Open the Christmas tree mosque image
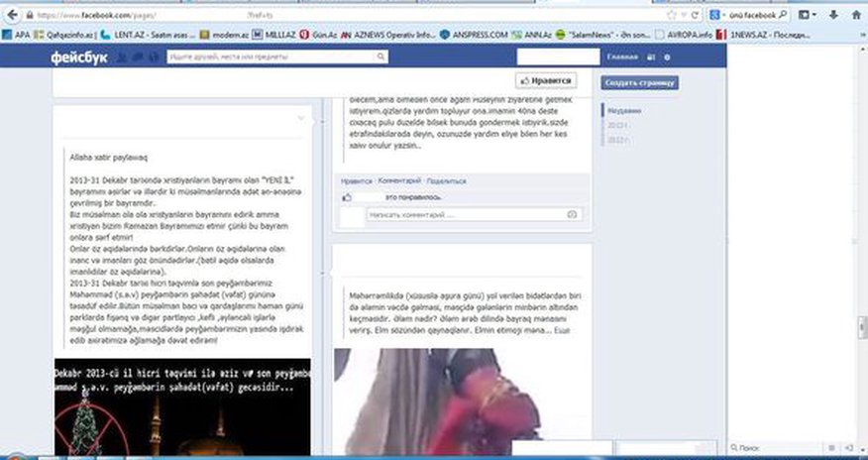 point(182,406)
